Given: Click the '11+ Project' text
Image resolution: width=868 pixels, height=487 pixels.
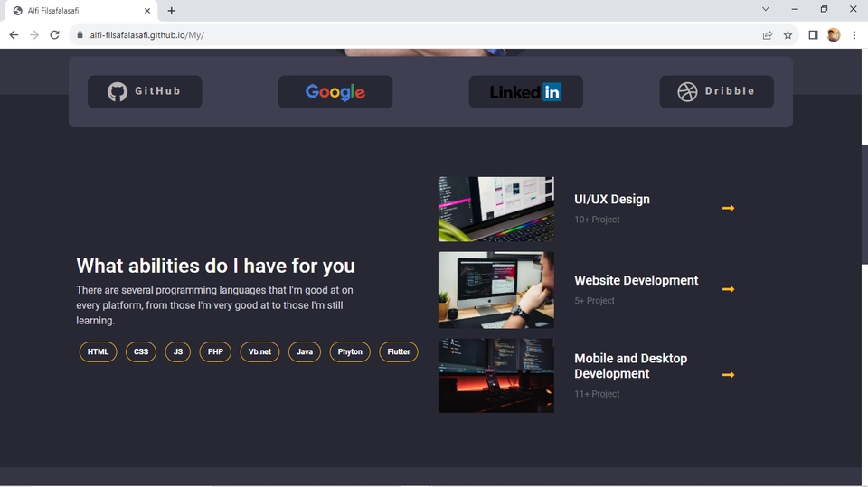Looking at the screenshot, I should point(597,393).
